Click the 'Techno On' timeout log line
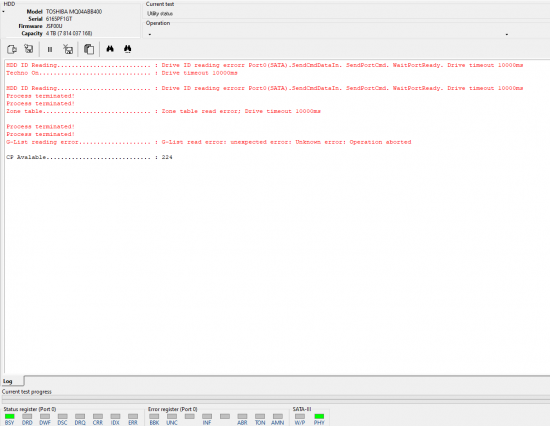Screen dimensions: 550x426 [122, 73]
